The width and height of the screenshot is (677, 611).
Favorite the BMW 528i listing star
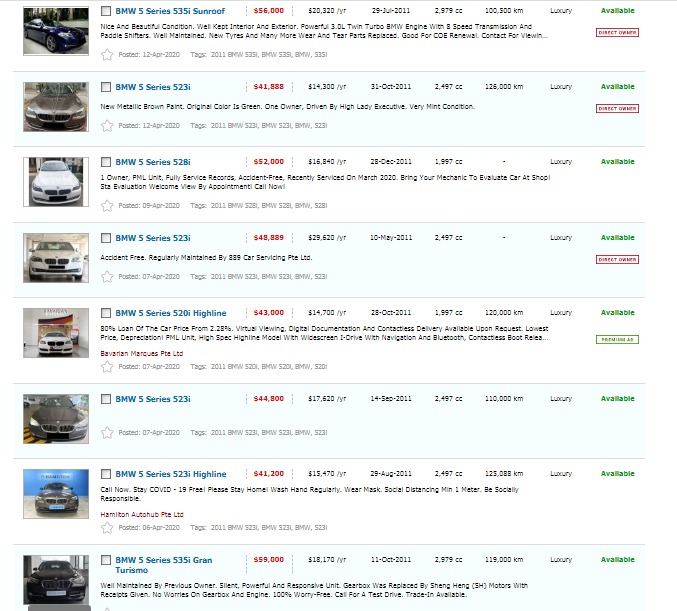pyautogui.click(x=107, y=206)
